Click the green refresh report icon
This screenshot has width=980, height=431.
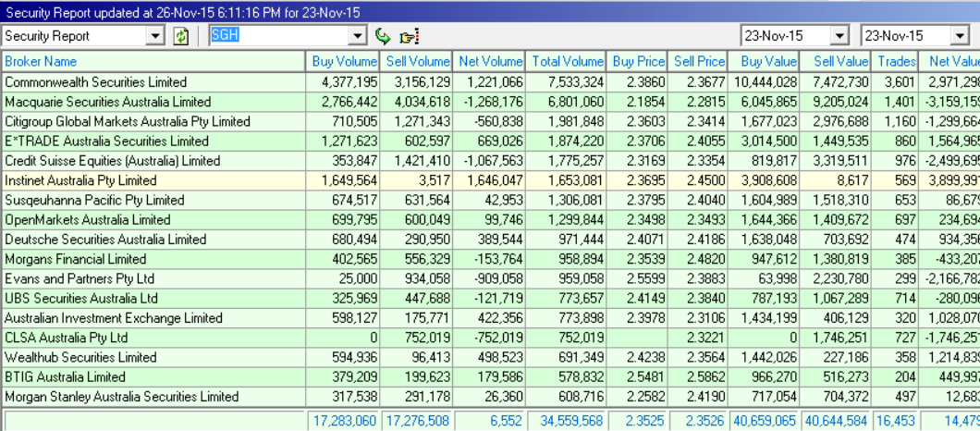(180, 36)
